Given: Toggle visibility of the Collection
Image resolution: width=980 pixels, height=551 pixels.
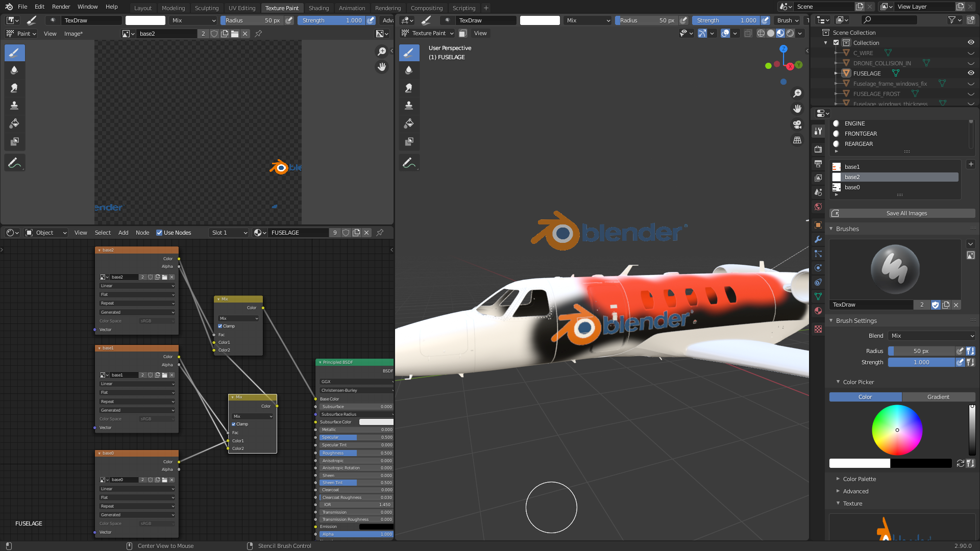Looking at the screenshot, I should pos(971,42).
